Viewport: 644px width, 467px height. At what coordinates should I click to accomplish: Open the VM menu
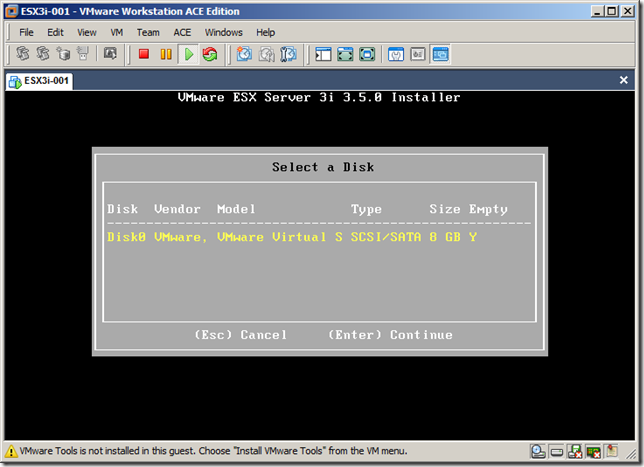click(116, 32)
